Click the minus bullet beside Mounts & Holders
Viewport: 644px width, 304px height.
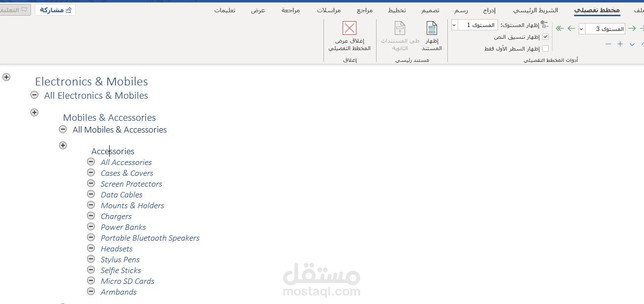[x=91, y=205]
